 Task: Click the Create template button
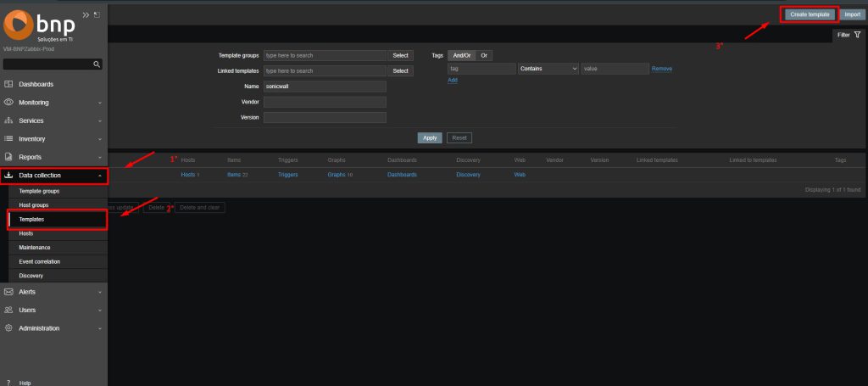point(808,14)
